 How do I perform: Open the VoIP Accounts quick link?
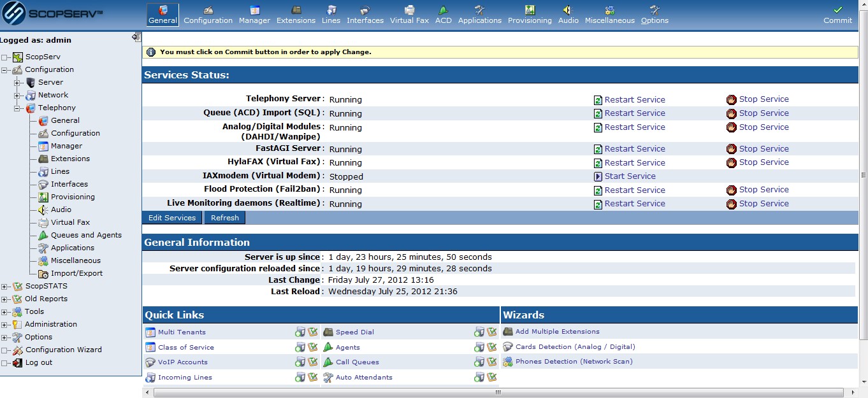click(x=183, y=362)
